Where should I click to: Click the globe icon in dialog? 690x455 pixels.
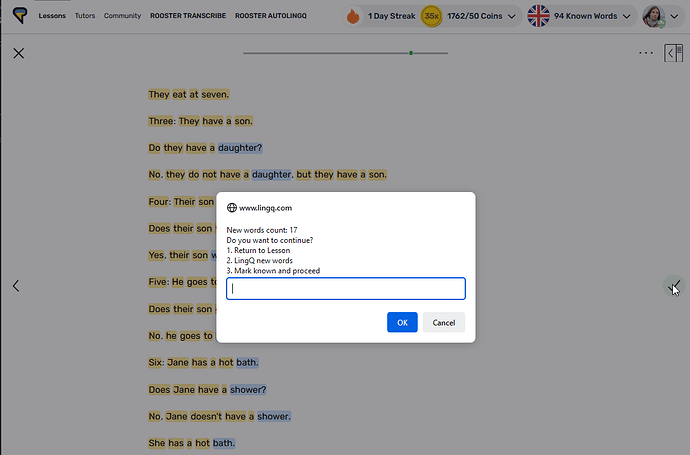[231, 208]
